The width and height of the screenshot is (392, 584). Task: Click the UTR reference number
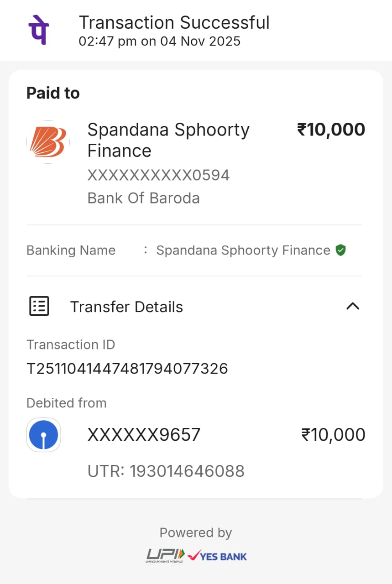(x=166, y=471)
